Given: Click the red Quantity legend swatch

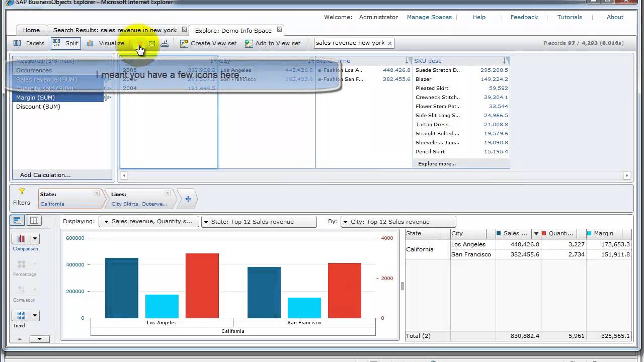Looking at the screenshot, I should tap(544, 233).
